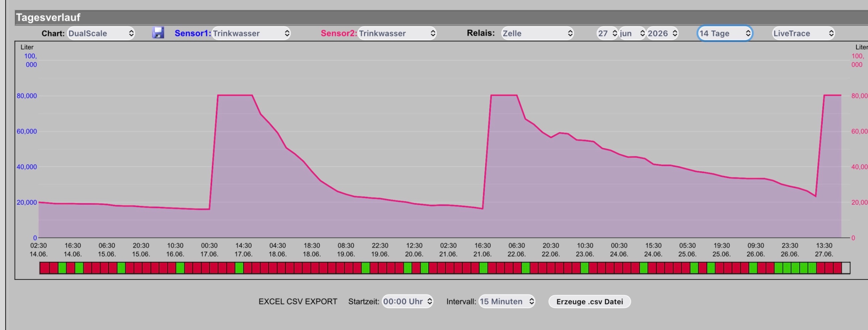Screen dimensions: 868x330
Task: Click the 10:30 23.06. time axis label
Action: [x=585, y=250]
